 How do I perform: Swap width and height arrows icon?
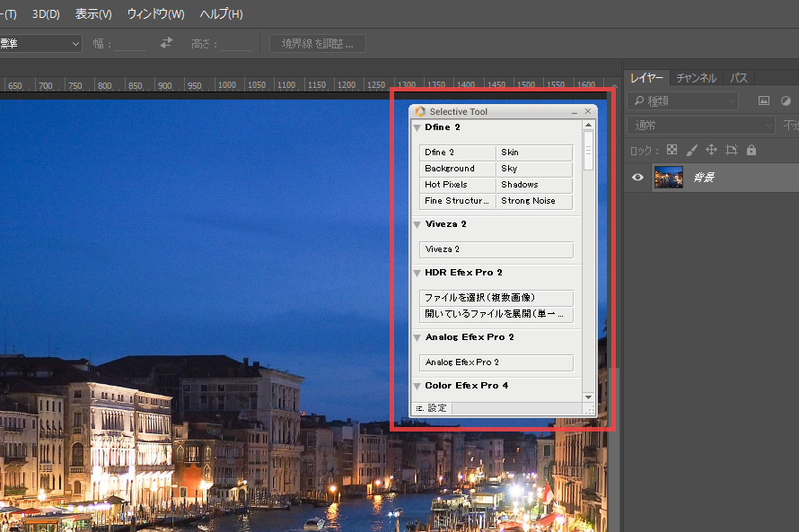coord(166,43)
